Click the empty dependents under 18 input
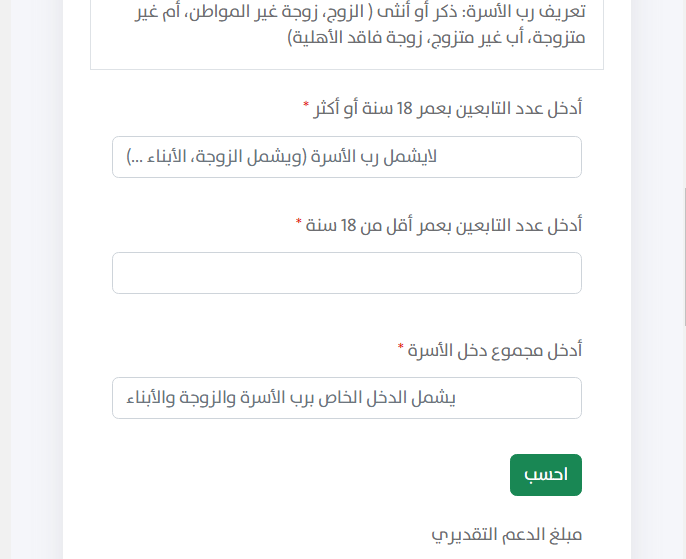The width and height of the screenshot is (686, 559). point(346,273)
